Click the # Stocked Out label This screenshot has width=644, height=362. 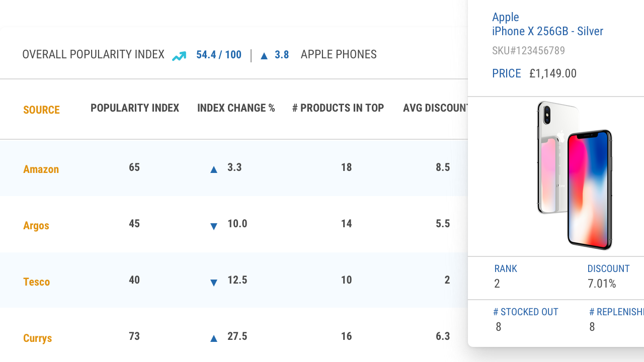click(x=525, y=312)
